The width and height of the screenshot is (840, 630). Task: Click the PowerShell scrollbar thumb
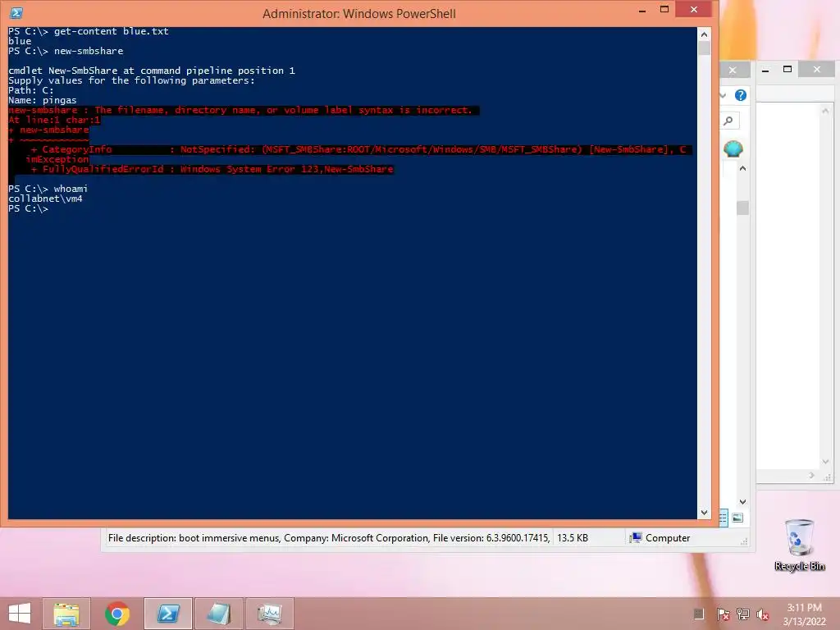(704, 48)
